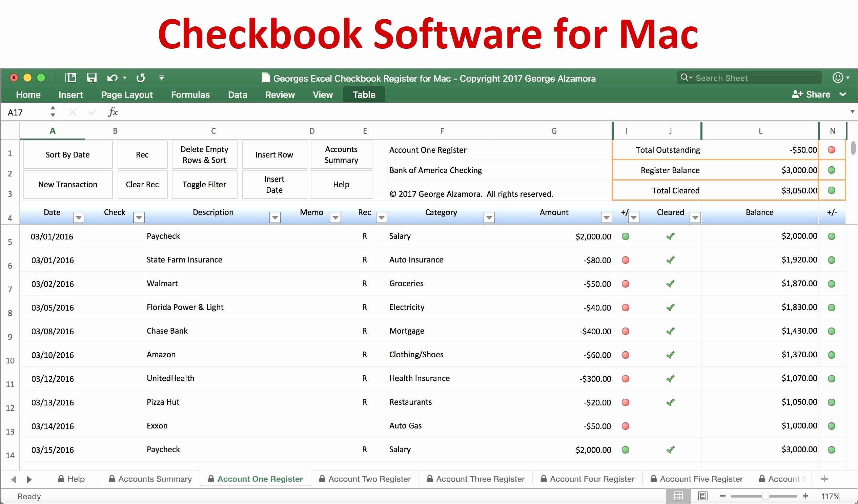Switch to Account Two Register sheet
This screenshot has width=858, height=504.
click(x=369, y=479)
